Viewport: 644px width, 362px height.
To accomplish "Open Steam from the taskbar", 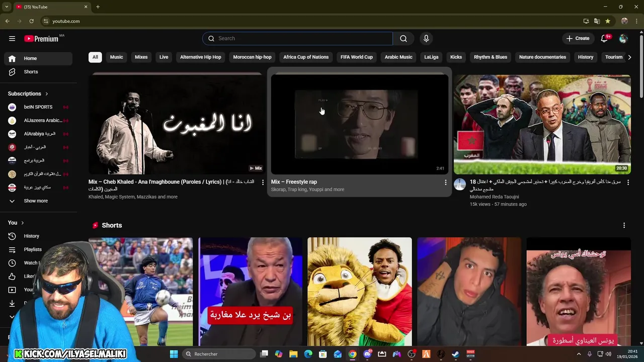I will (x=455, y=354).
